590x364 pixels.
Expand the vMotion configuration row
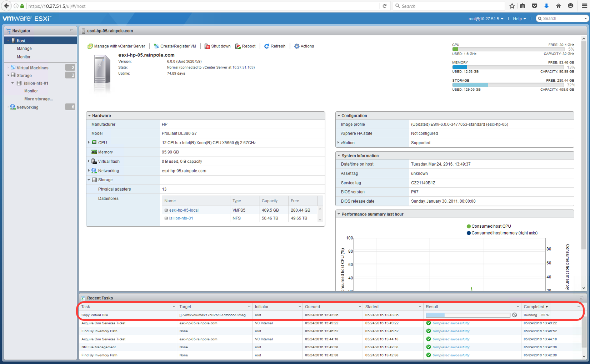338,142
